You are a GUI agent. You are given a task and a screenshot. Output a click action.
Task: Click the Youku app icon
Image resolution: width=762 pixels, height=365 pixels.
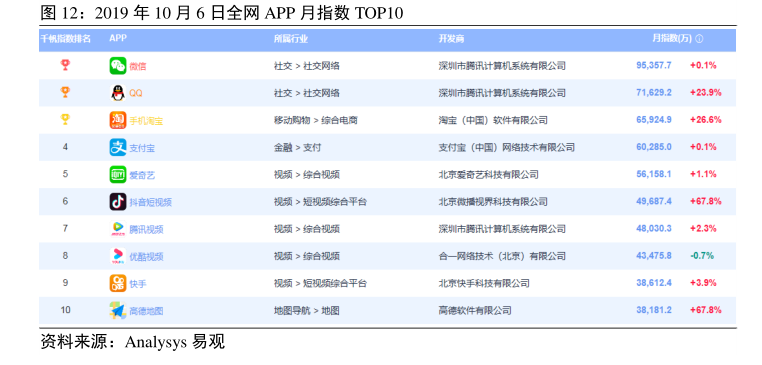tap(118, 256)
